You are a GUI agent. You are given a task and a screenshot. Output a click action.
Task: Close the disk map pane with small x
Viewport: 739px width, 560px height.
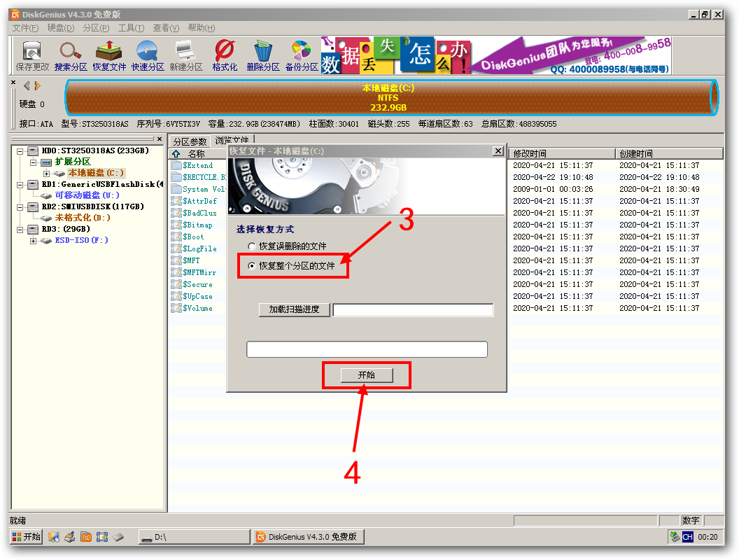(x=13, y=83)
